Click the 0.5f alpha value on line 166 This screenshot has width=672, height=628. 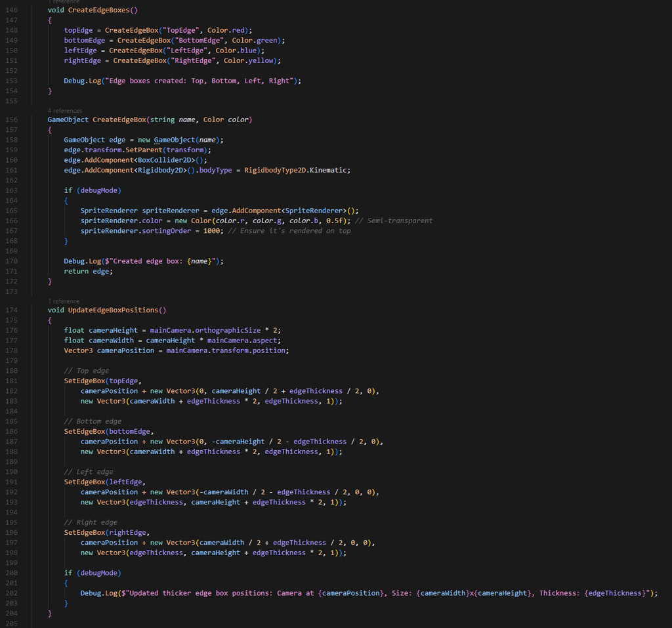click(x=334, y=220)
